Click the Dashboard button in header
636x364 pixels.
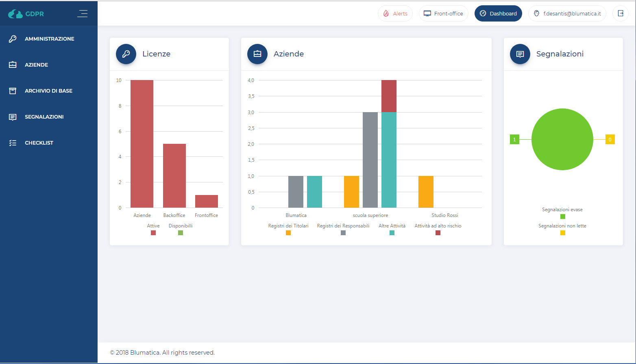(x=498, y=13)
